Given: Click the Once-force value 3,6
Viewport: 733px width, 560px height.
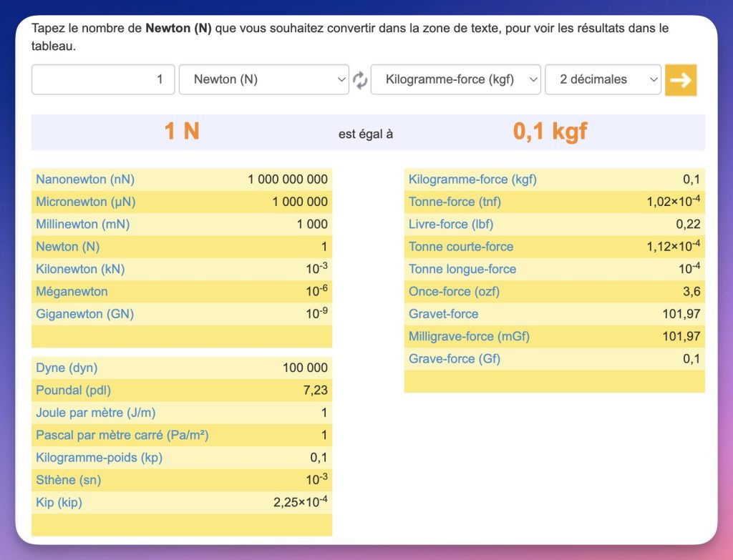Looking at the screenshot, I should click(x=692, y=291).
